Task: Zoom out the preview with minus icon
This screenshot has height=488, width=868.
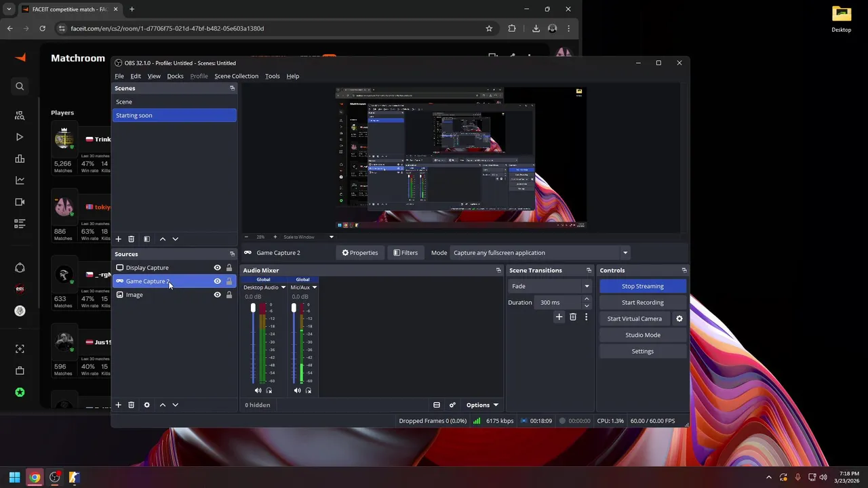Action: tap(246, 237)
